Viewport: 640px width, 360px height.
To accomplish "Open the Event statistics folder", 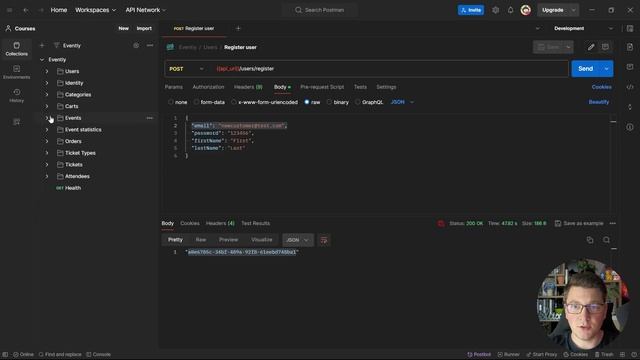I will 83,130.
